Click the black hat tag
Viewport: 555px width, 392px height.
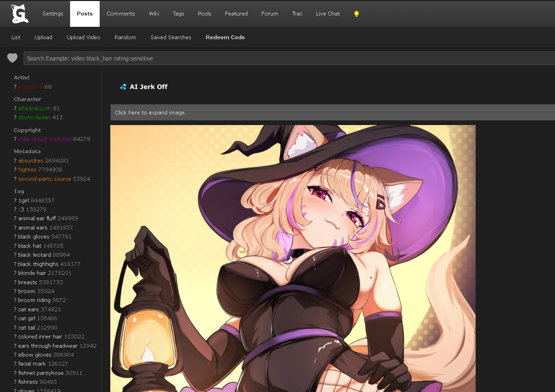coord(30,246)
